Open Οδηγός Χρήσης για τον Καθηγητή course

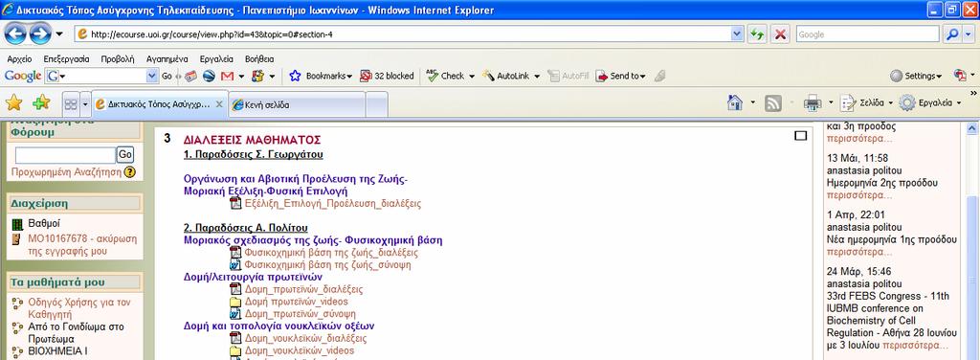click(x=79, y=308)
